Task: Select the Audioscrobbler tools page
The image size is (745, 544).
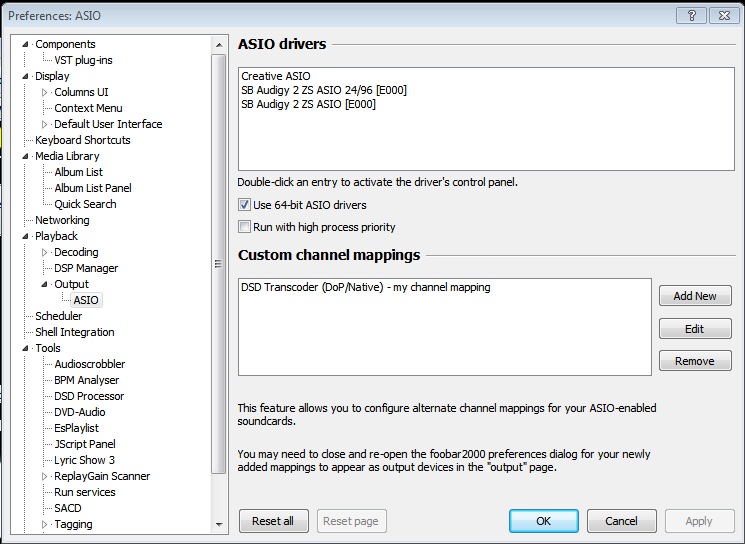Action: tap(89, 364)
